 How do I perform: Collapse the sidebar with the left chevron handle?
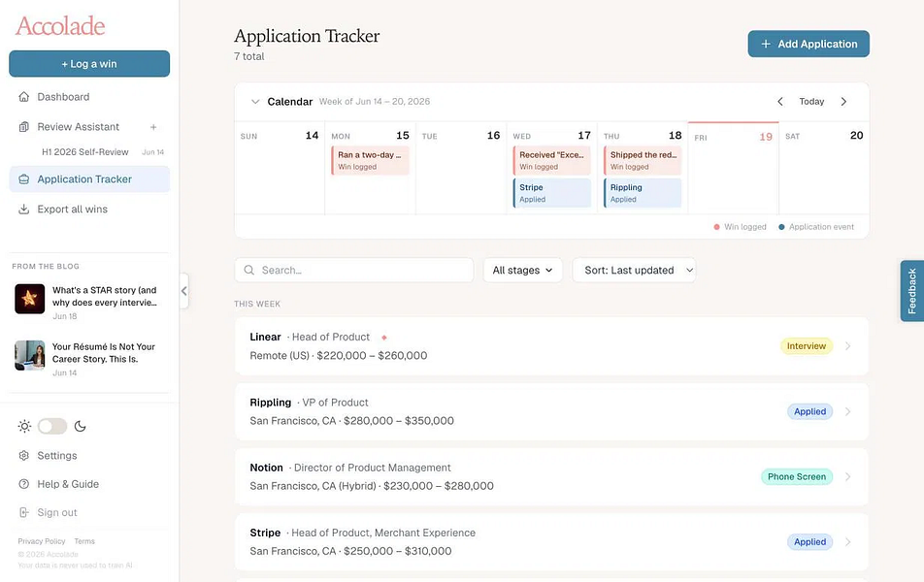click(183, 291)
